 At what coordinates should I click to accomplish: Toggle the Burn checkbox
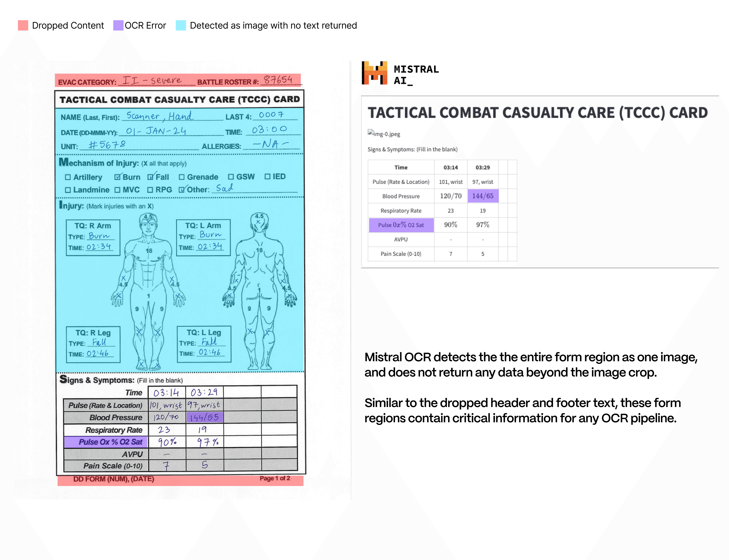[x=117, y=177]
